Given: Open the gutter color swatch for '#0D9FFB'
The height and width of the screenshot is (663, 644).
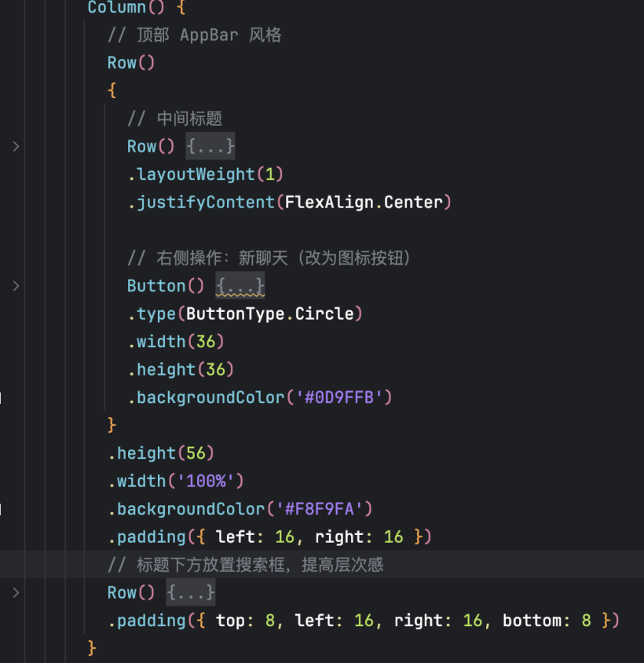Looking at the screenshot, I should click(x=2, y=397).
